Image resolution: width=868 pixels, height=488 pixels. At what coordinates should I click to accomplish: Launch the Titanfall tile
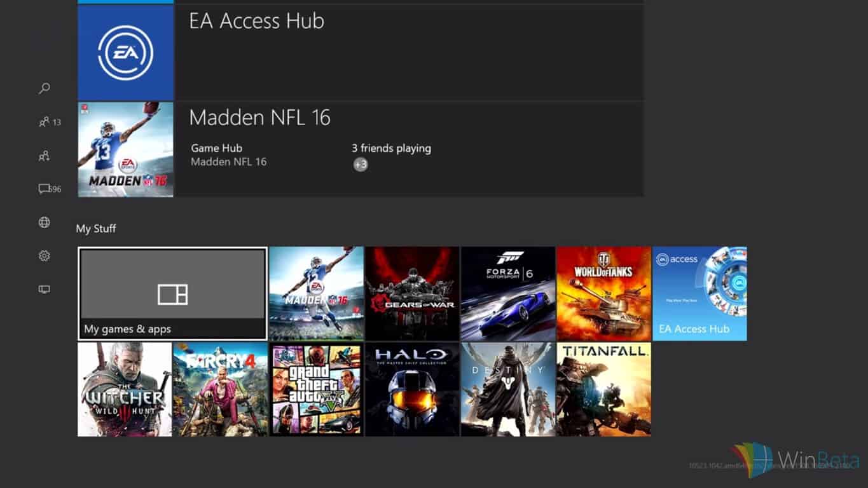604,390
